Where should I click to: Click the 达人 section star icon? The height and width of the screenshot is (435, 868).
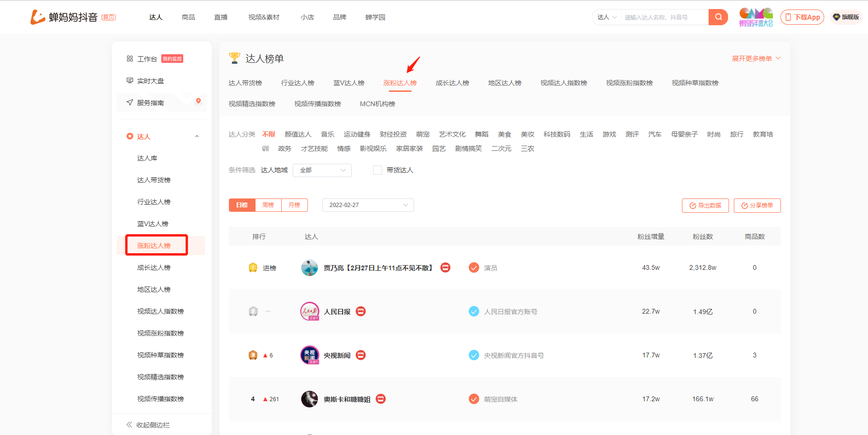click(129, 136)
